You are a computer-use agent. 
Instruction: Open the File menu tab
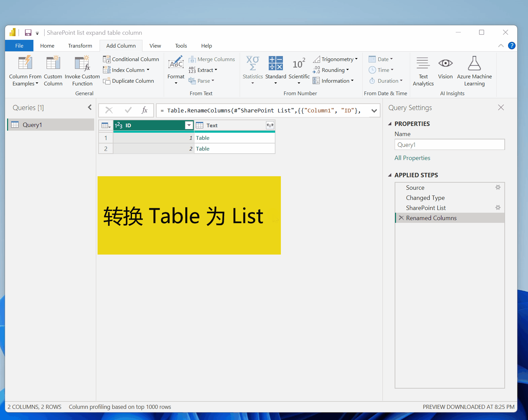19,46
